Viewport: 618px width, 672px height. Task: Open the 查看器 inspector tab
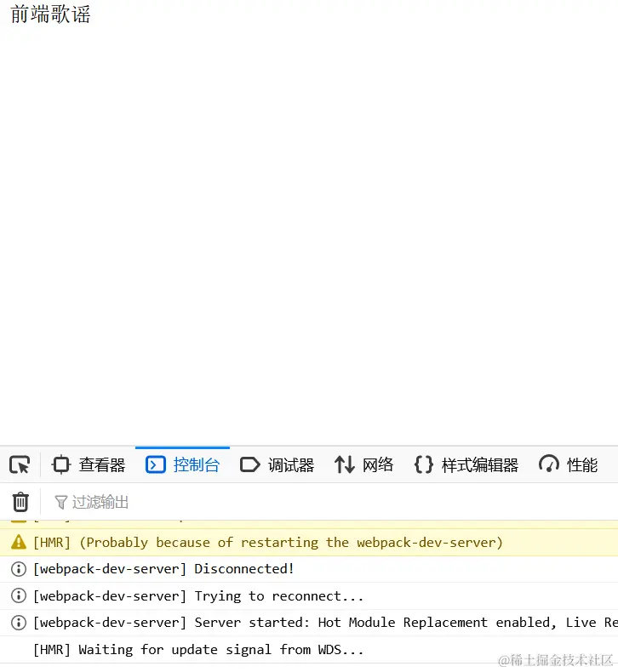pyautogui.click(x=89, y=464)
